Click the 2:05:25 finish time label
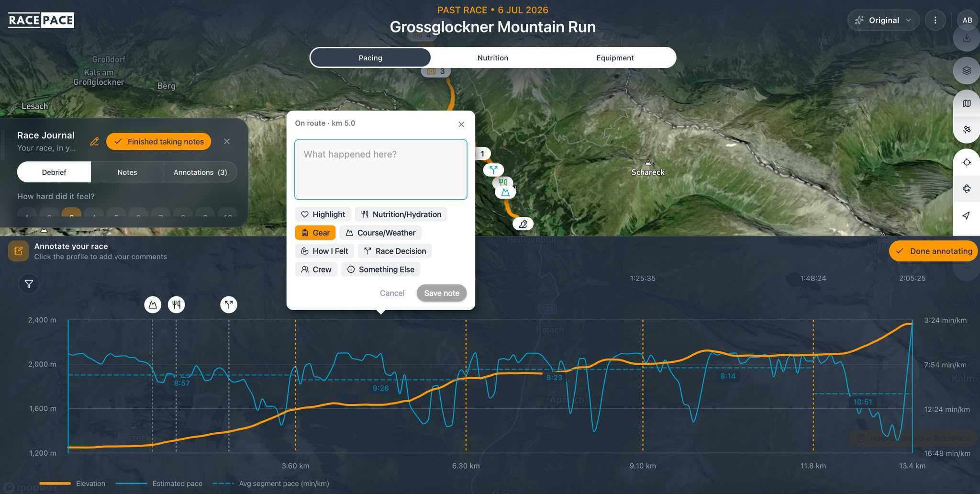The width and height of the screenshot is (980, 494). click(912, 278)
